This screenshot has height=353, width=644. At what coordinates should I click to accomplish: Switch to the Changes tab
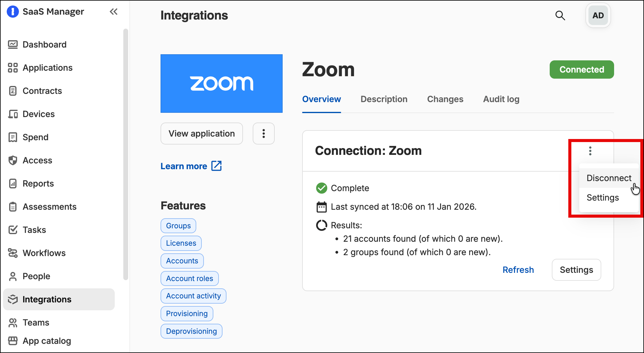(x=445, y=99)
